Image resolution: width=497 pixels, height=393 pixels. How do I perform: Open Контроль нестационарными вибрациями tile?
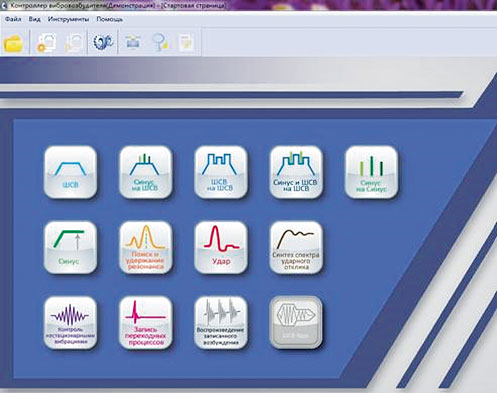(x=70, y=323)
